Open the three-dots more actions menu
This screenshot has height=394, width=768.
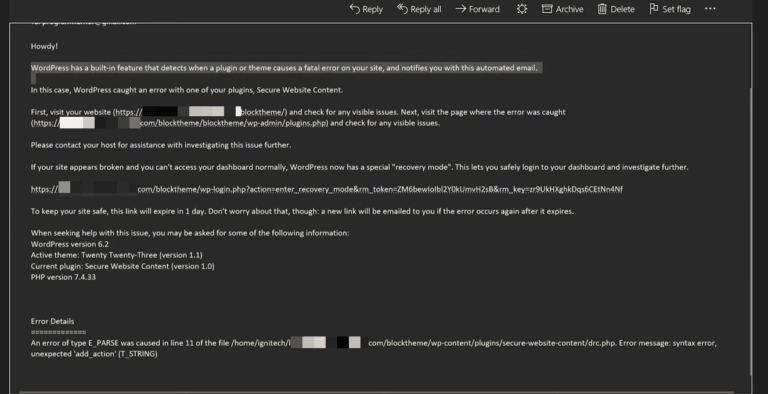710,9
